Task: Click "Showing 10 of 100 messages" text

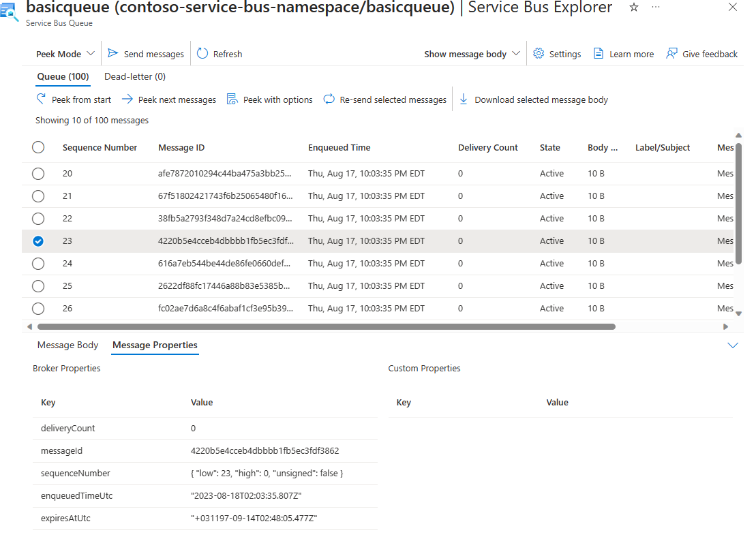Action: (x=92, y=121)
